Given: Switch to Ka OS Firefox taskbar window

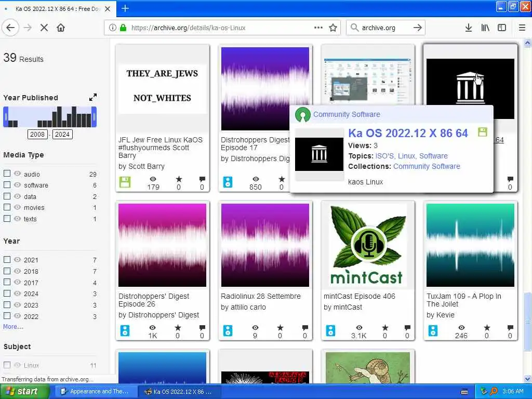Looking at the screenshot, I should tap(179, 392).
